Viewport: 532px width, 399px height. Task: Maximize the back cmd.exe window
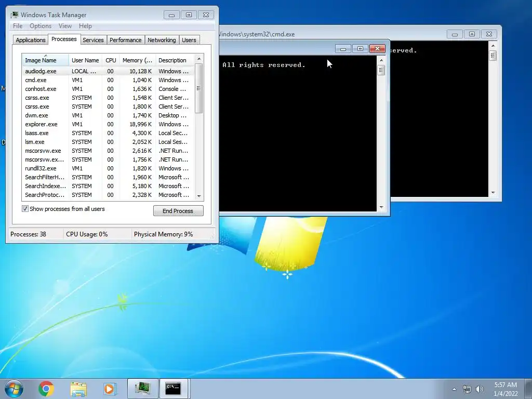472,34
